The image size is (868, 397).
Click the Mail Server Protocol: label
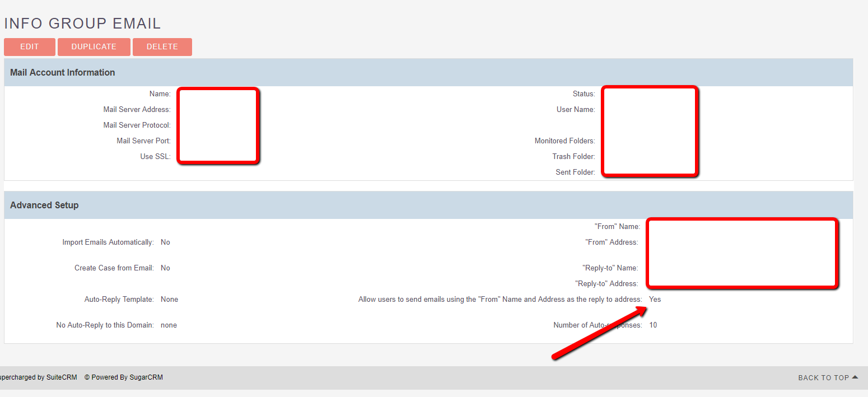[x=137, y=125]
